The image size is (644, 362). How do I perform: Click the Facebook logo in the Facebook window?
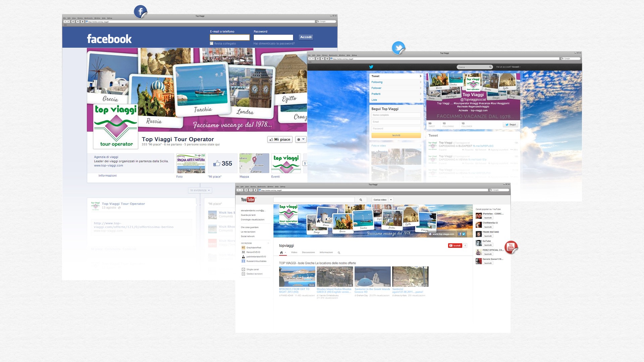tap(109, 39)
